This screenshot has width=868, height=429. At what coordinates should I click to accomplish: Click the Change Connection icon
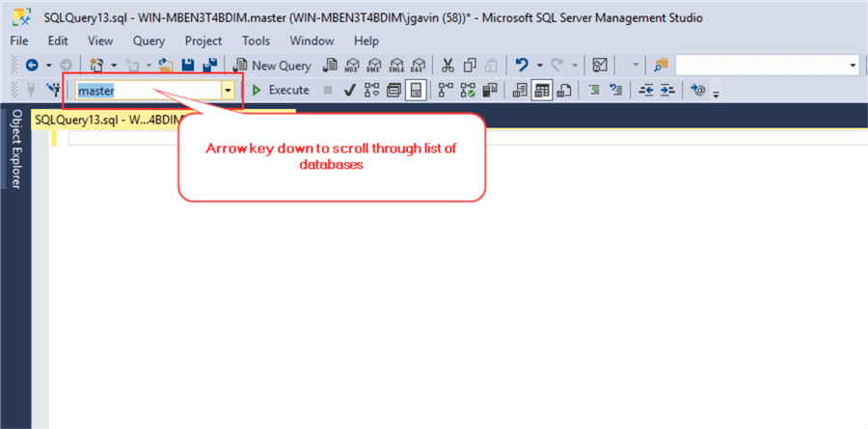point(53,90)
